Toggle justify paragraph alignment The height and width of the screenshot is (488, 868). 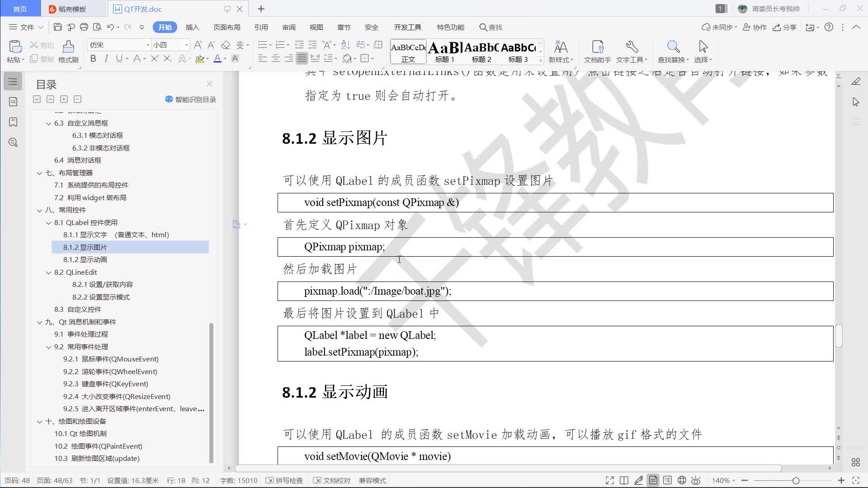pyautogui.click(x=302, y=58)
